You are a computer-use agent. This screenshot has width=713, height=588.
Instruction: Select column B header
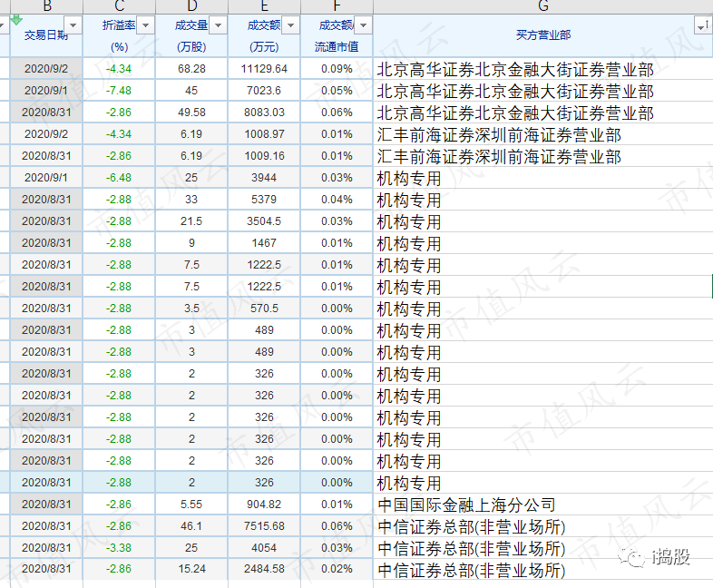pyautogui.click(x=46, y=6)
